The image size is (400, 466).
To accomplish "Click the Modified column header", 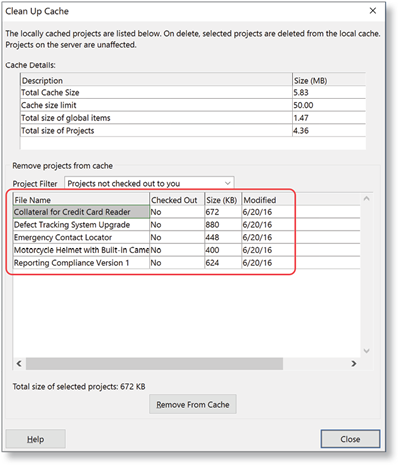I will 268,200.
